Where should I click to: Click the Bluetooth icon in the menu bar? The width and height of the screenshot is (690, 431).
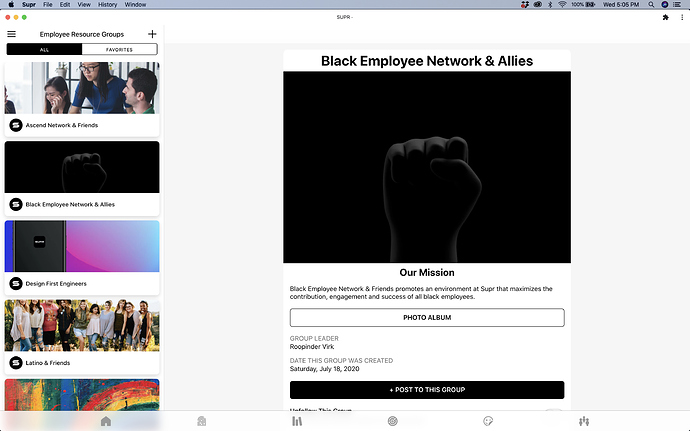coord(550,4)
